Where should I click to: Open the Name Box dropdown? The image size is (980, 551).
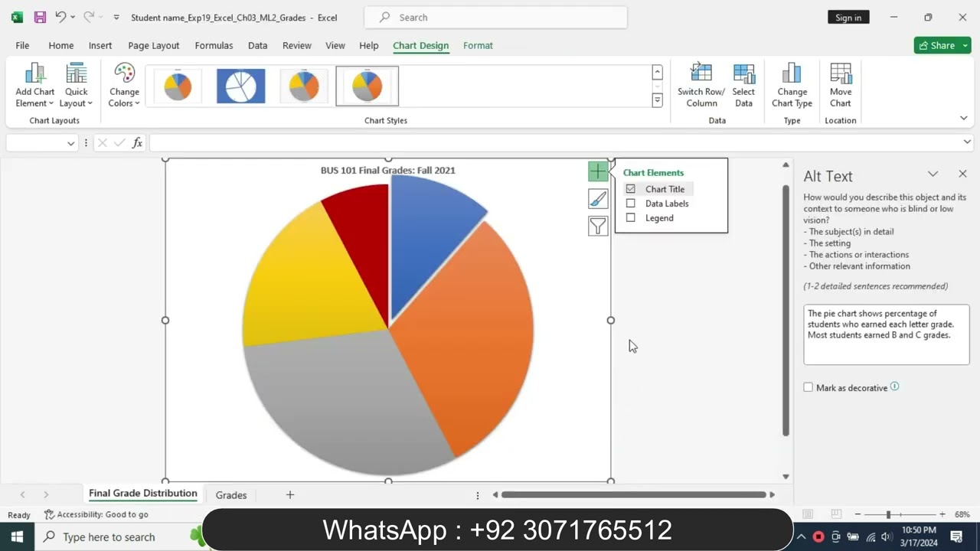click(70, 143)
